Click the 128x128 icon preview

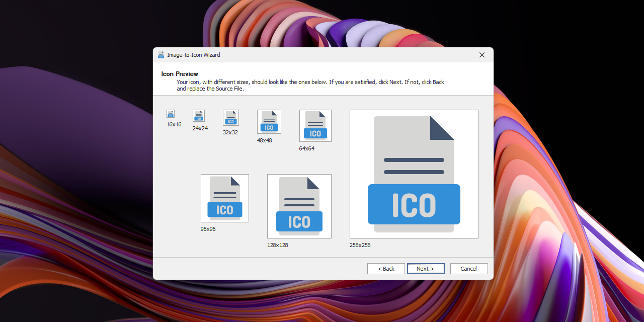(x=299, y=206)
